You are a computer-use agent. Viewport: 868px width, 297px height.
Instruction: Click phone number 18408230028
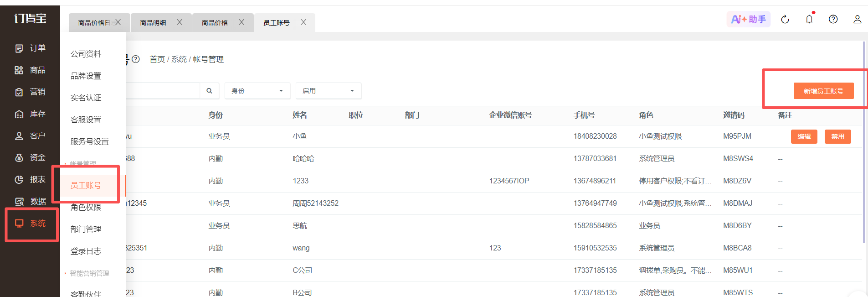tap(595, 136)
